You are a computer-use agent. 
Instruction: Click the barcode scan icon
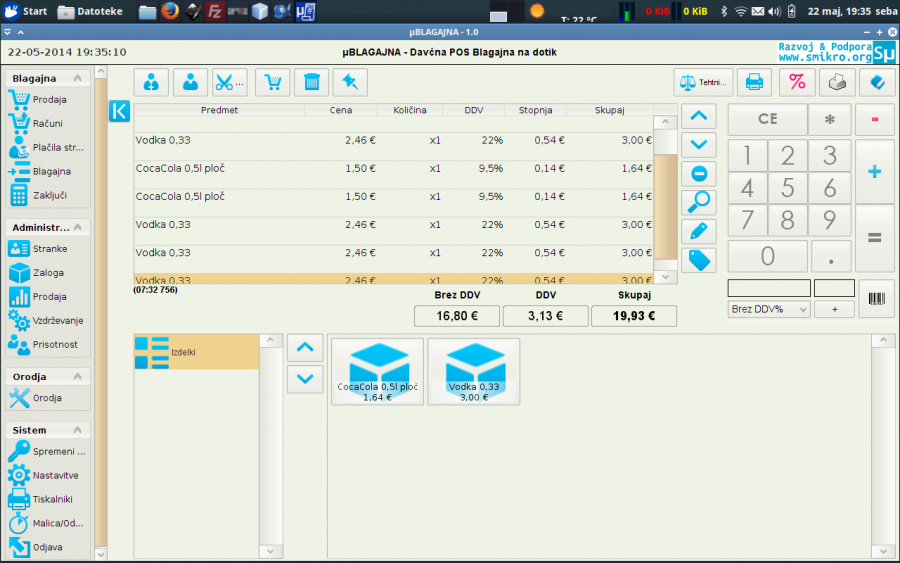(876, 299)
